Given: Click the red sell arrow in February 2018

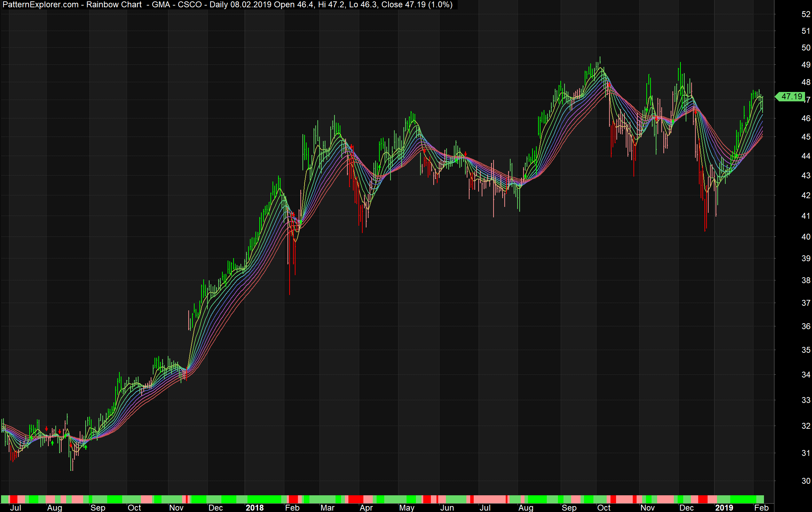Looking at the screenshot, I should [293, 214].
